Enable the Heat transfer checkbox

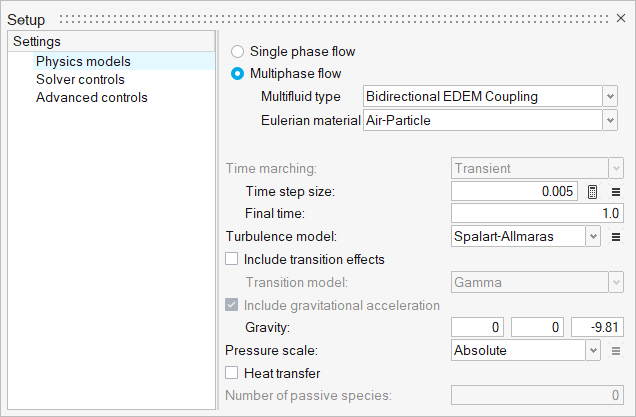tap(233, 373)
